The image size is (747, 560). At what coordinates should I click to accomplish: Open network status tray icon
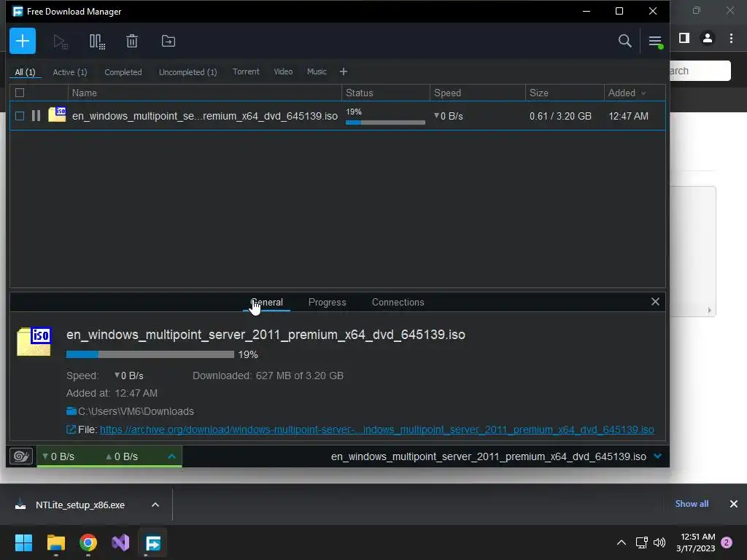(x=641, y=542)
